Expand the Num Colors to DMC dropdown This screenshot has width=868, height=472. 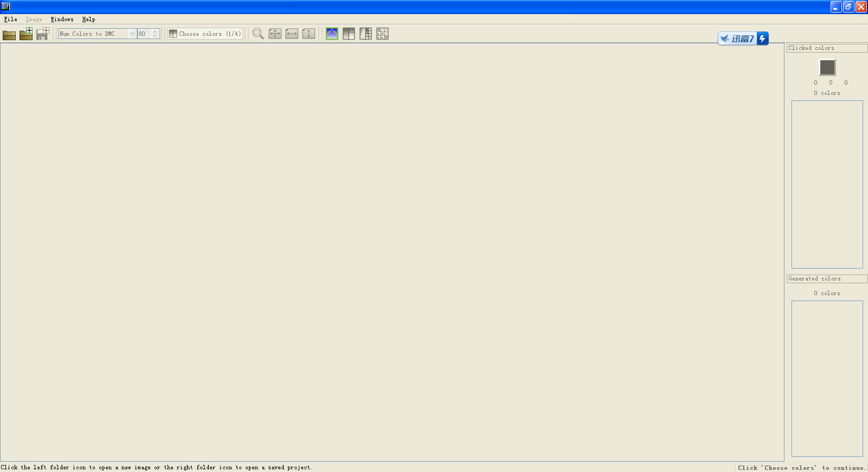point(132,34)
